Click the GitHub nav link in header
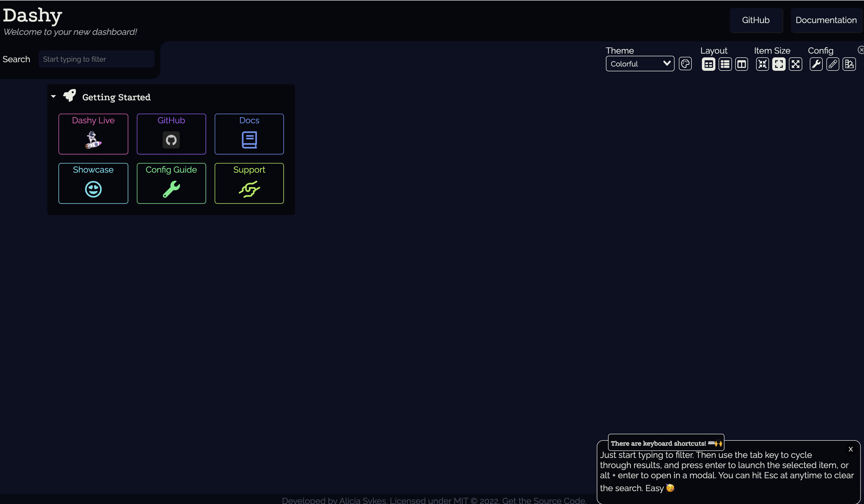Viewport: 864px width, 504px height. pyautogui.click(x=756, y=20)
